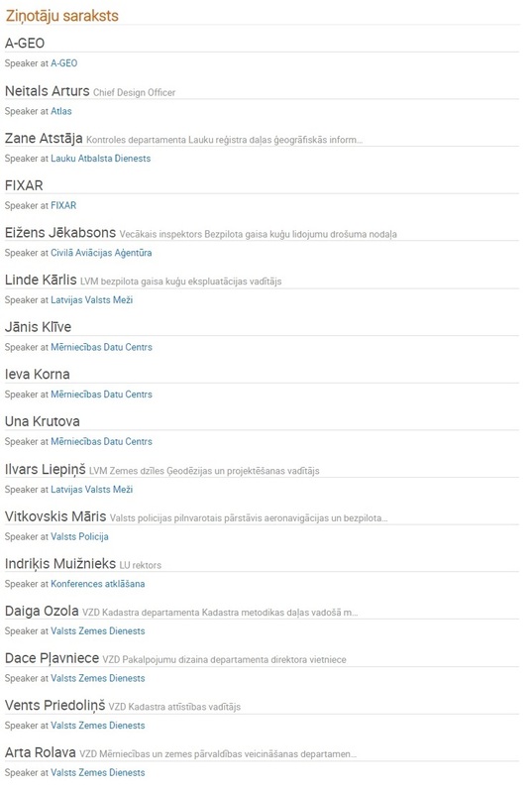Open the A-GEO link under A-GEO speaker
This screenshot has height=793, width=532.
[63, 63]
